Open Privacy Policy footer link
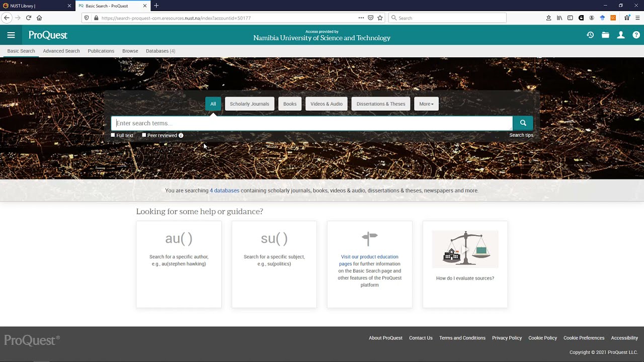The width and height of the screenshot is (644, 362). (507, 338)
